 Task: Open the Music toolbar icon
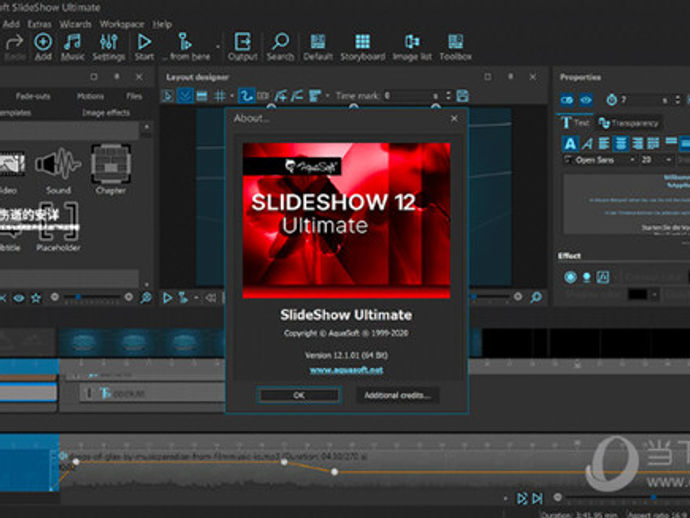tap(72, 42)
